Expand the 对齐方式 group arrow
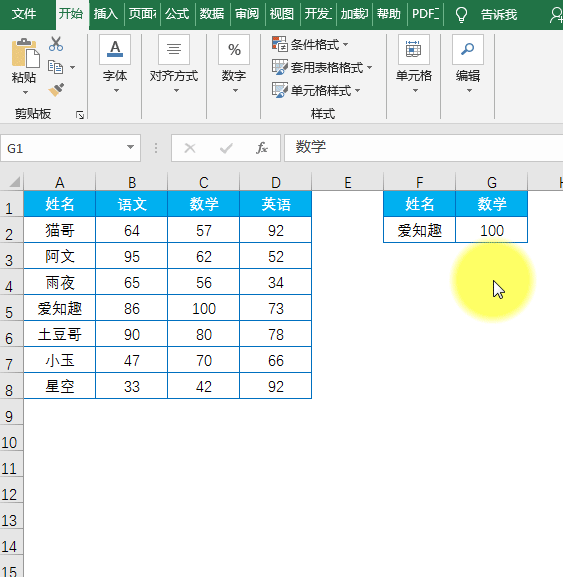This screenshot has width=563, height=577. [x=176, y=91]
